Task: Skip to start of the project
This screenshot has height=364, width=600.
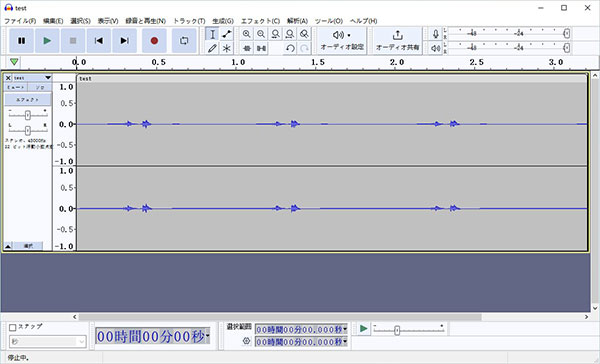Action: (x=98, y=41)
